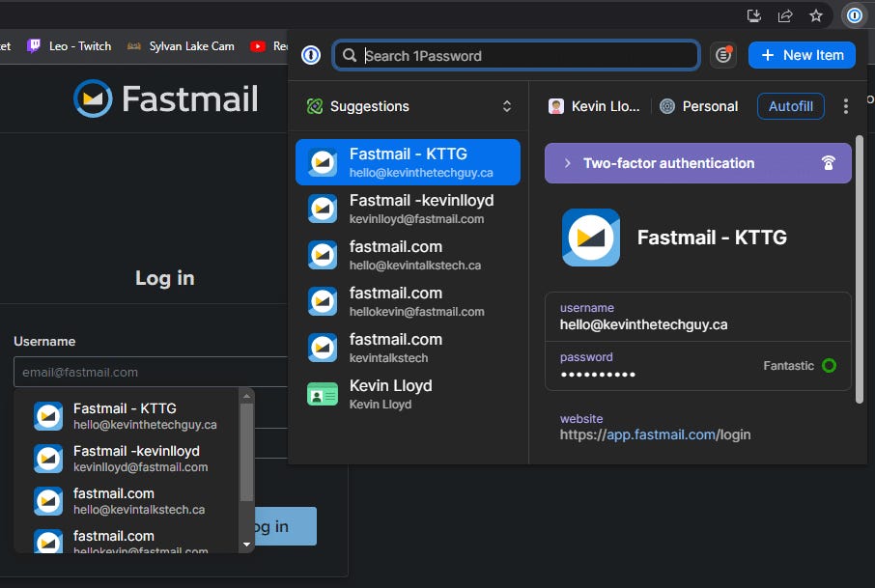Open the Sylvan Lake Cam bookmark
The image size is (875, 588).
(181, 46)
